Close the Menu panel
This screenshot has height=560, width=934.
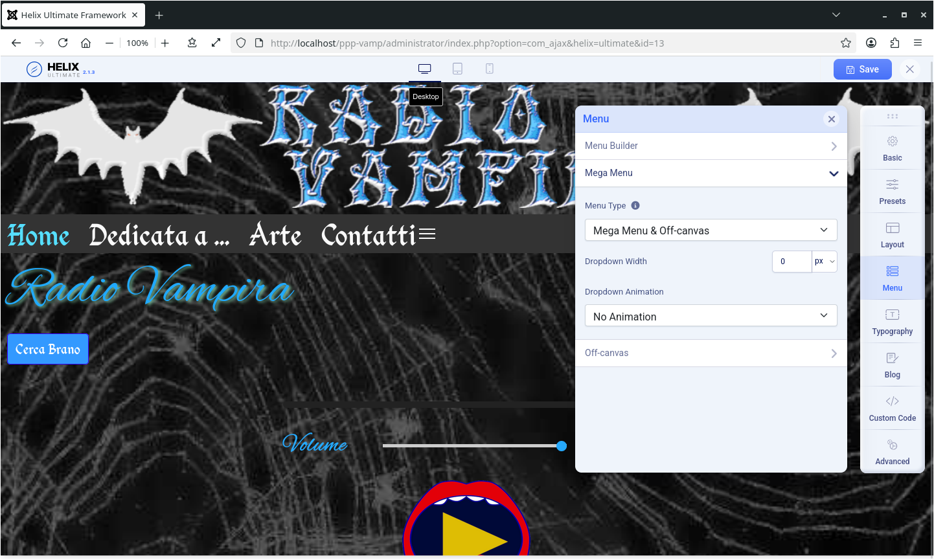[x=832, y=119]
